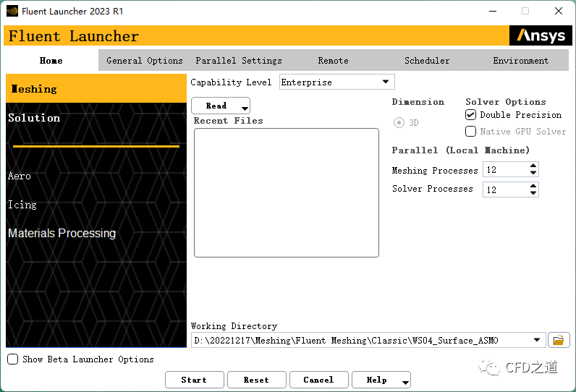Check Show Beta Launcher Options
This screenshot has height=392, width=576.
[12, 359]
